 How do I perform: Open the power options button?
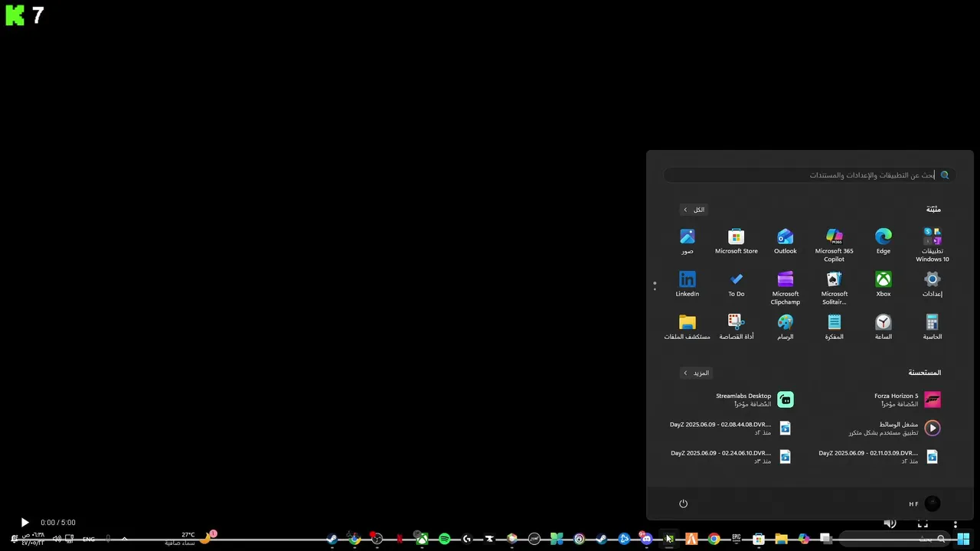coord(683,504)
